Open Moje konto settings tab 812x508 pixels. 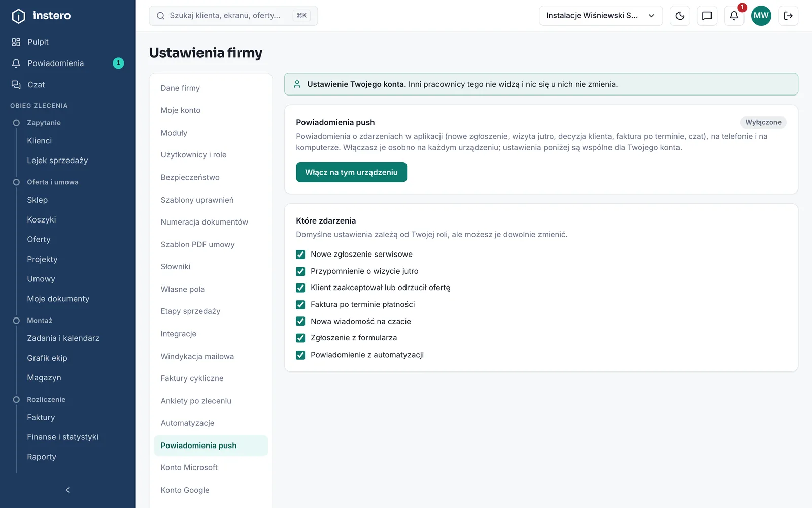pos(211,110)
